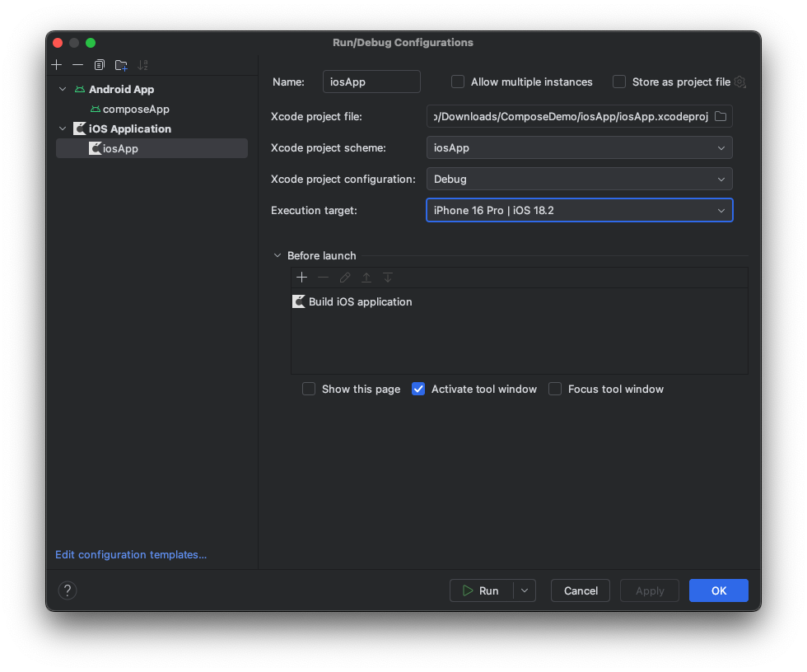
Task: Click the Apply button
Action: pos(650,590)
